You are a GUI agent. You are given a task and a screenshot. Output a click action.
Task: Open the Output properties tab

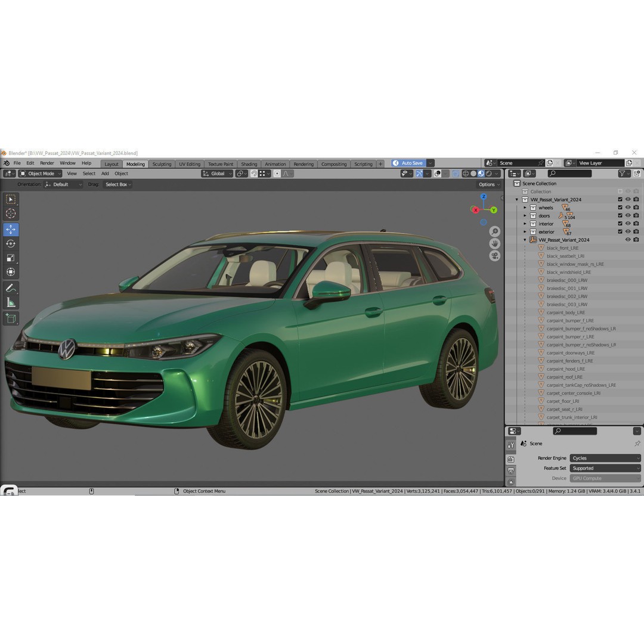pos(510,470)
